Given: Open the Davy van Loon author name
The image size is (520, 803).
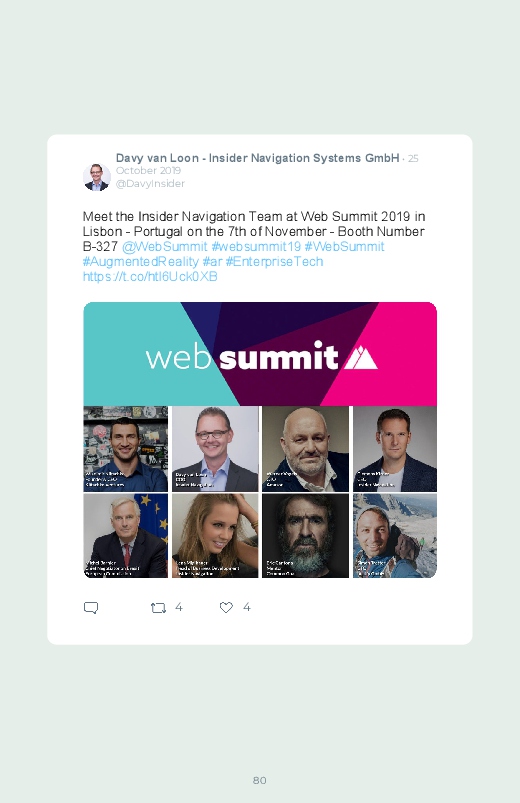Looking at the screenshot, I should coord(258,158).
